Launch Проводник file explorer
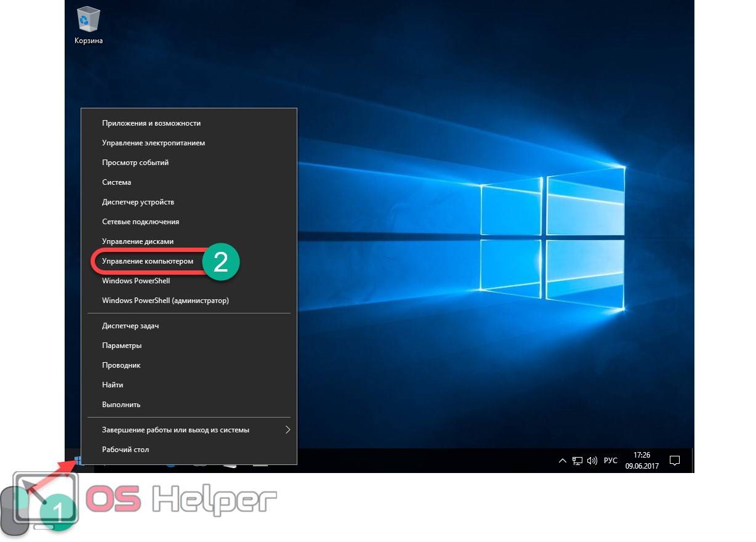The width and height of the screenshot is (756, 542). [190, 365]
